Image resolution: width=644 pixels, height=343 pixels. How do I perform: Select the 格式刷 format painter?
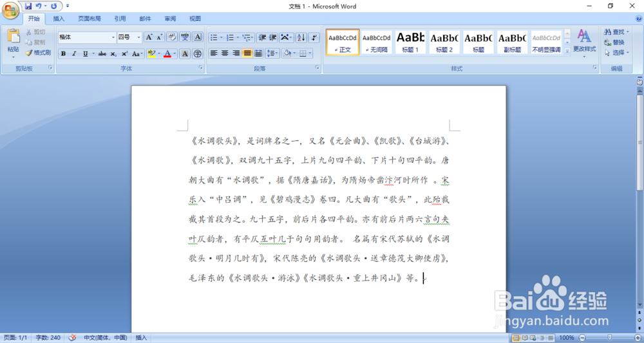coord(38,53)
